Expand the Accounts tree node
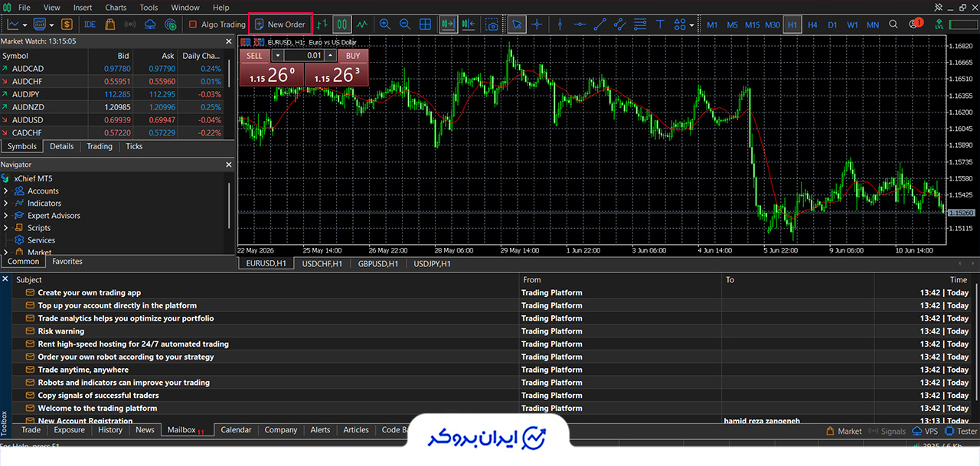The image size is (980, 466). pyautogui.click(x=6, y=191)
